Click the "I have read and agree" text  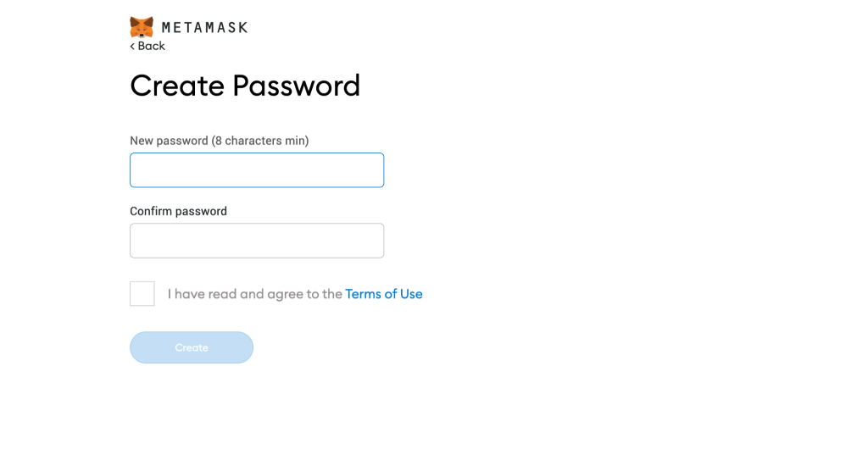254,294
